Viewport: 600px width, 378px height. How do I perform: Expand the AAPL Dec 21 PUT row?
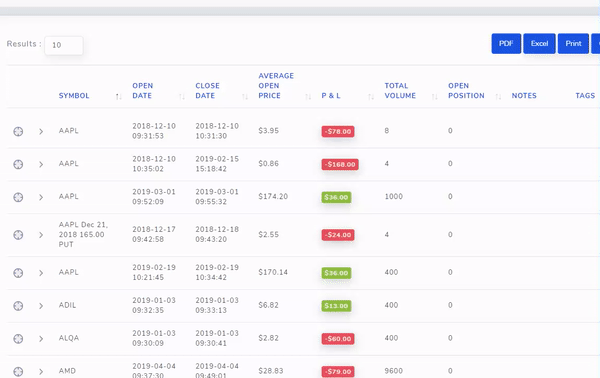coord(41,235)
